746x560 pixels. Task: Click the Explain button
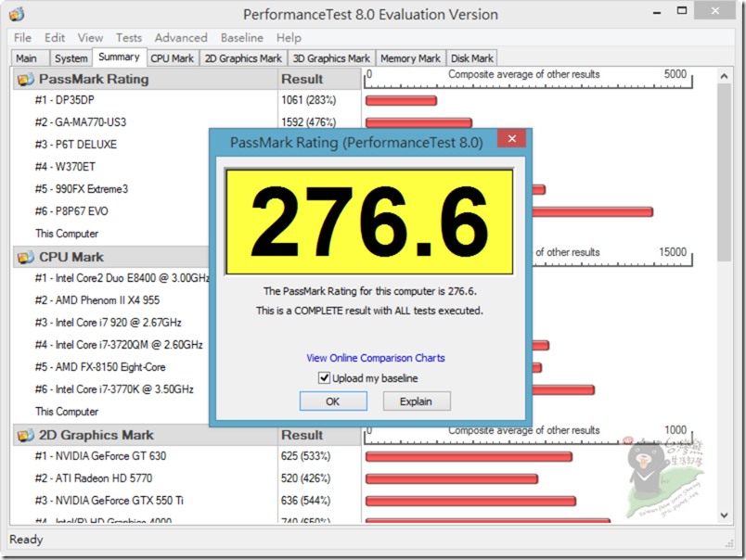click(x=417, y=401)
